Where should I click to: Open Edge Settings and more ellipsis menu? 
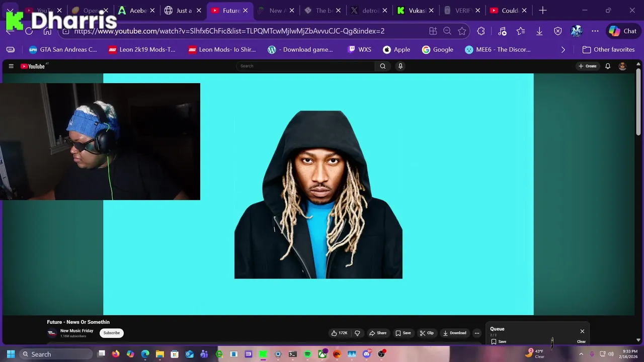(x=595, y=31)
